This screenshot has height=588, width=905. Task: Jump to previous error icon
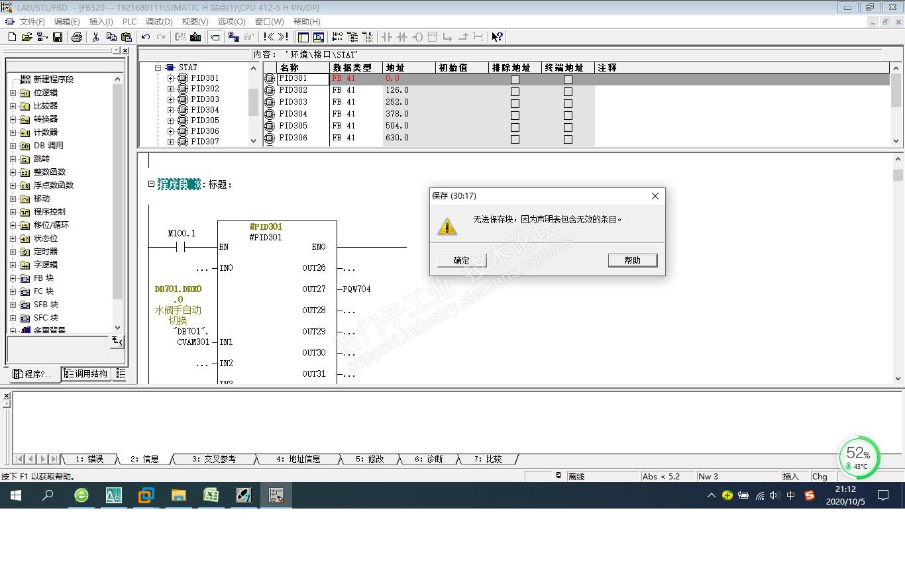268,37
